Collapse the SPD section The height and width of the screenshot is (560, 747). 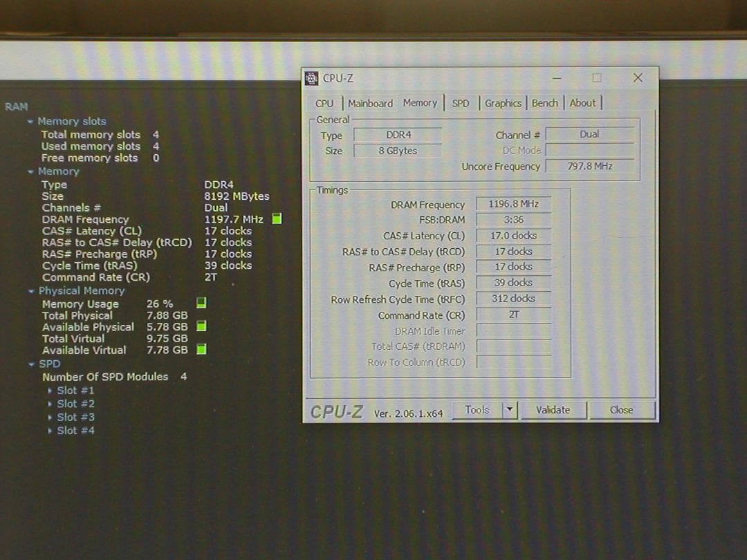click(31, 364)
